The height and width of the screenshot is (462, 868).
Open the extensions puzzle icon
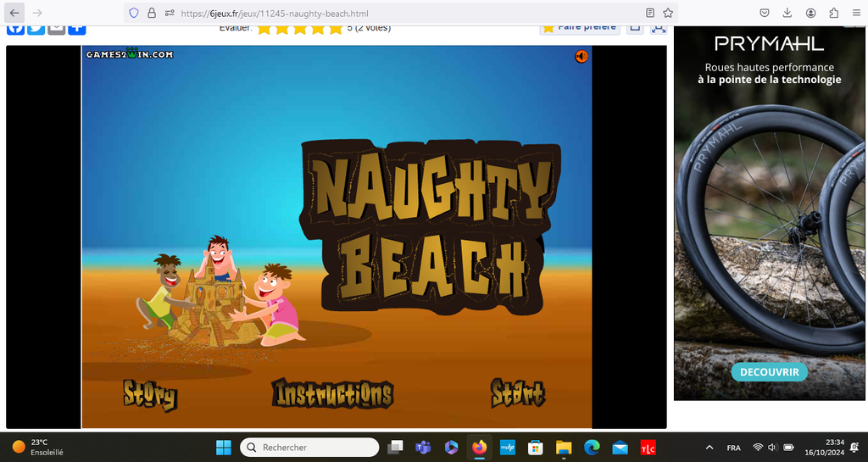(833, 13)
